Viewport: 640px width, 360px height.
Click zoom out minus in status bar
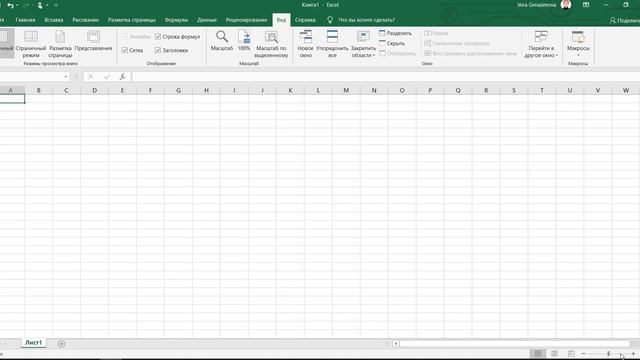583,353
